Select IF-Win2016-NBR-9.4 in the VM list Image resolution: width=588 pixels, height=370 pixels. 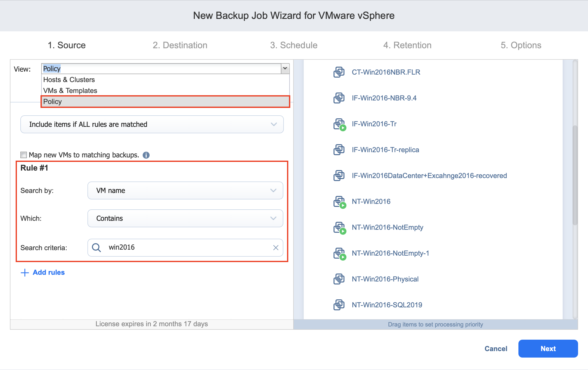pos(384,98)
